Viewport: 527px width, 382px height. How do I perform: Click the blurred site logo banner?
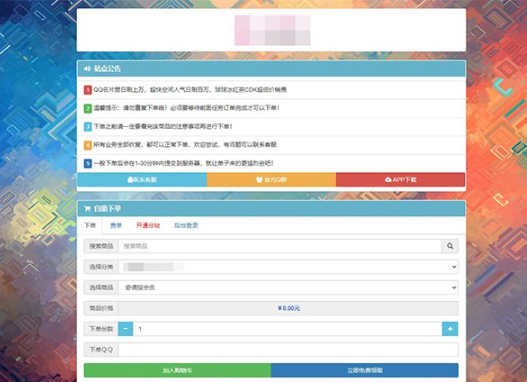click(x=272, y=30)
